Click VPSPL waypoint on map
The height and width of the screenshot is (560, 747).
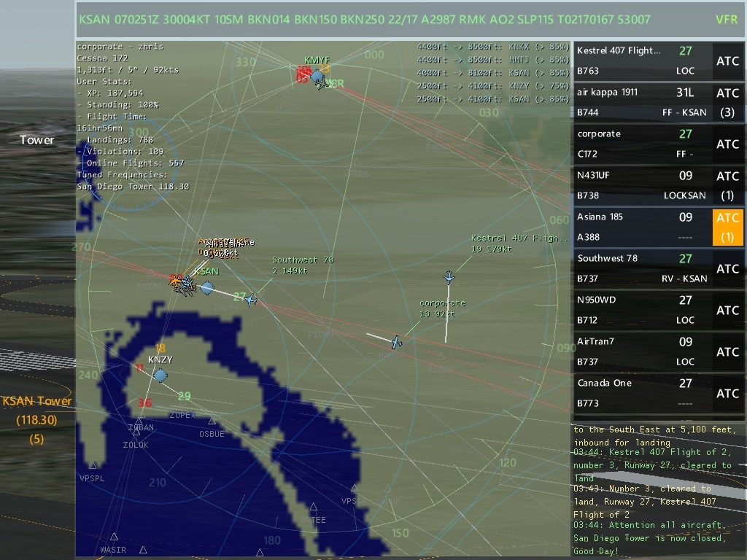click(x=92, y=478)
